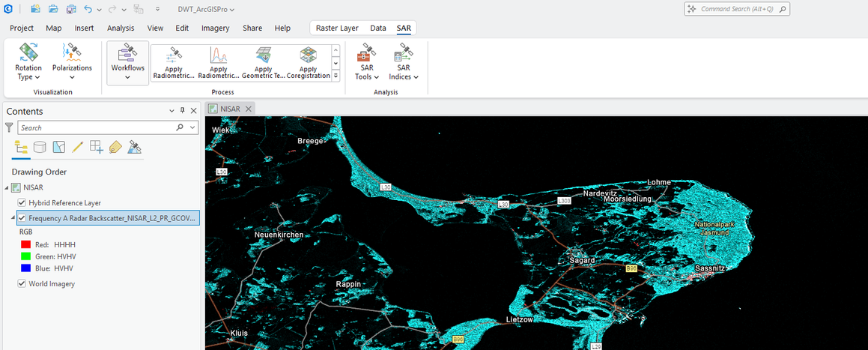Switch to the Data contextual tab
The image size is (868, 350).
pos(378,28)
